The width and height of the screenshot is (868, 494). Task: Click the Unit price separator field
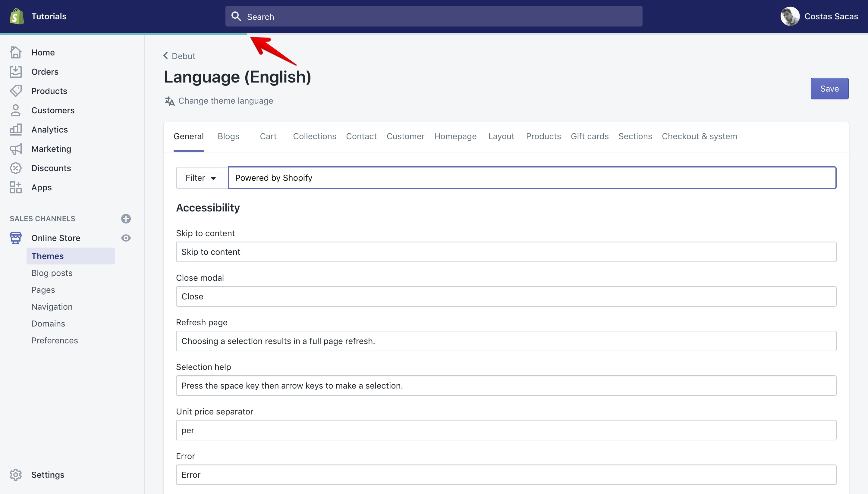506,430
